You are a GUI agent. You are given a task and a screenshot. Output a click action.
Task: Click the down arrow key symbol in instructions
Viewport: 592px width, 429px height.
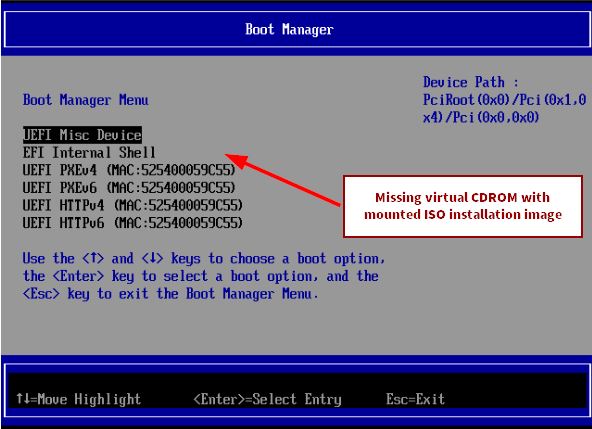pyautogui.click(x=153, y=259)
